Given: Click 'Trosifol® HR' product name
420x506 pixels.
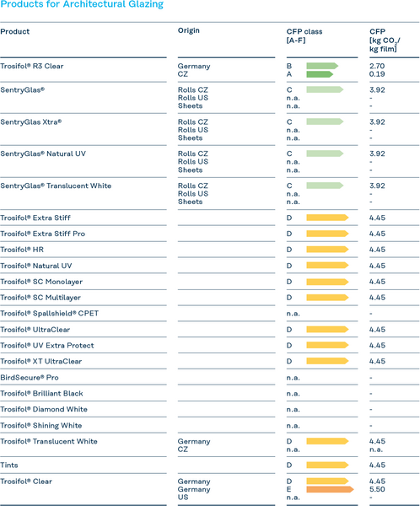Looking at the screenshot, I should (22, 250).
